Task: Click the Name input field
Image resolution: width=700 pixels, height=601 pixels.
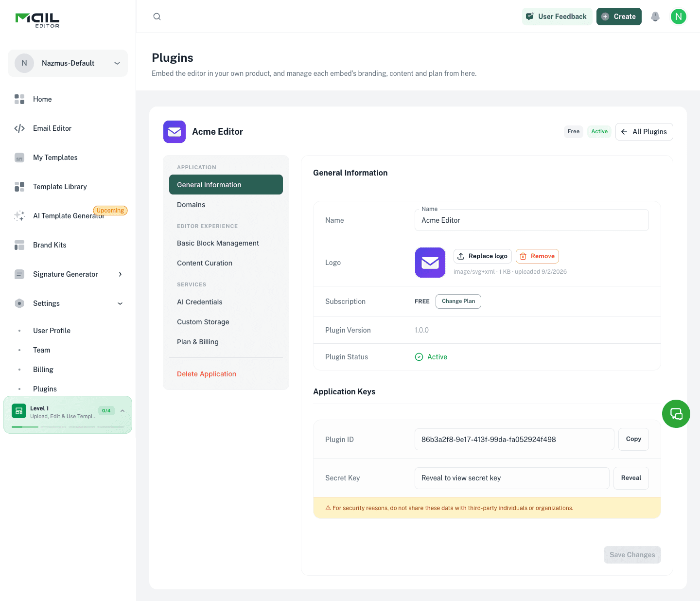Action: click(532, 220)
